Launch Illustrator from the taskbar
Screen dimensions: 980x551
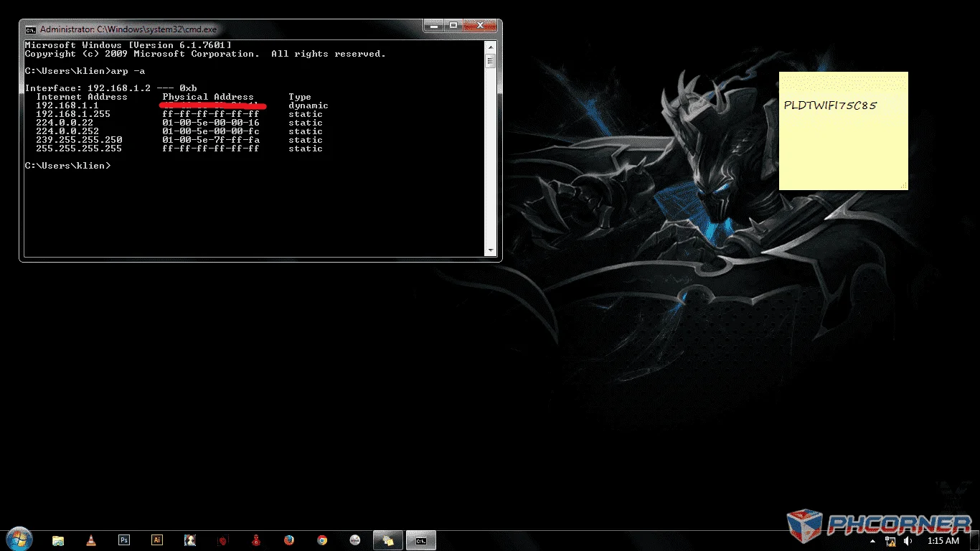[157, 540]
